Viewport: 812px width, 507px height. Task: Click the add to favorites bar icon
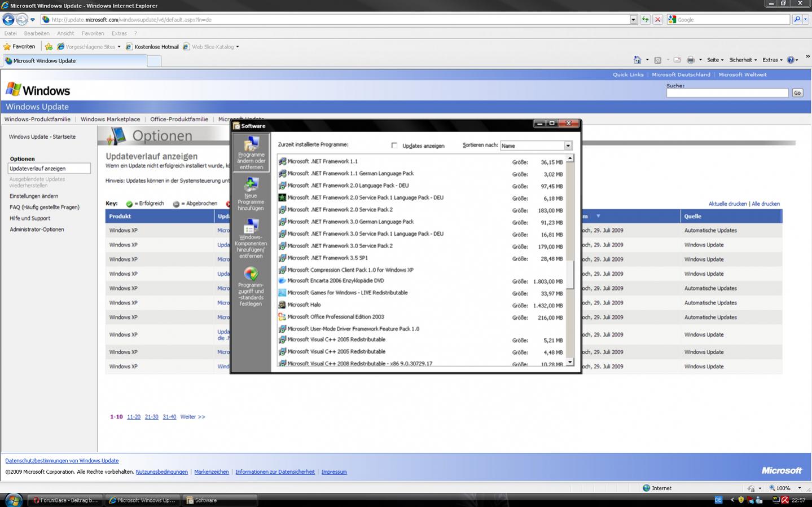tap(49, 47)
